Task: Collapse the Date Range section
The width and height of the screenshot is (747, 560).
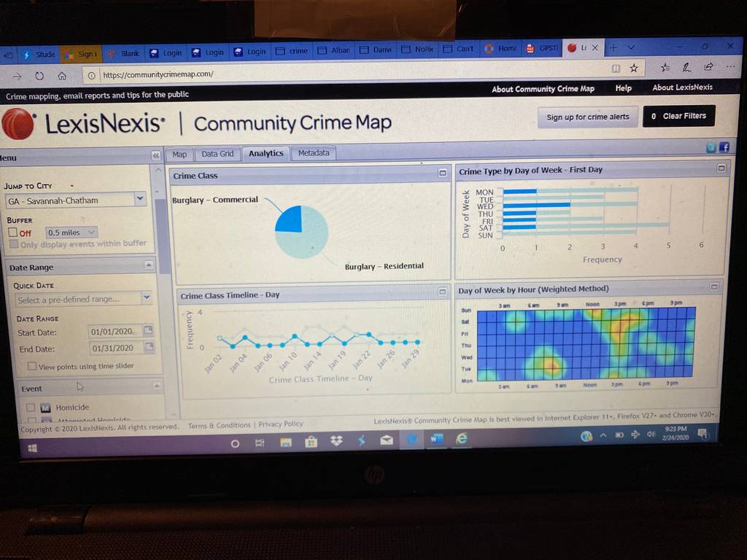Action: [149, 265]
